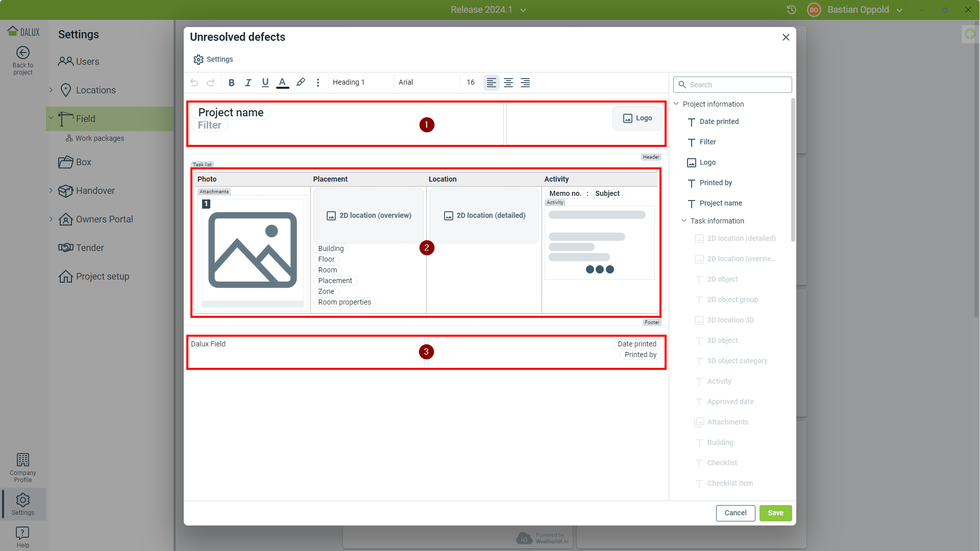Open the history clock icon

(791, 10)
